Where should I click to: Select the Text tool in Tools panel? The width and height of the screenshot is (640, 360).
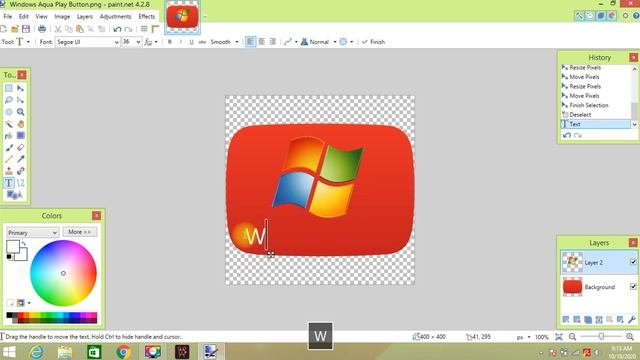(9, 183)
